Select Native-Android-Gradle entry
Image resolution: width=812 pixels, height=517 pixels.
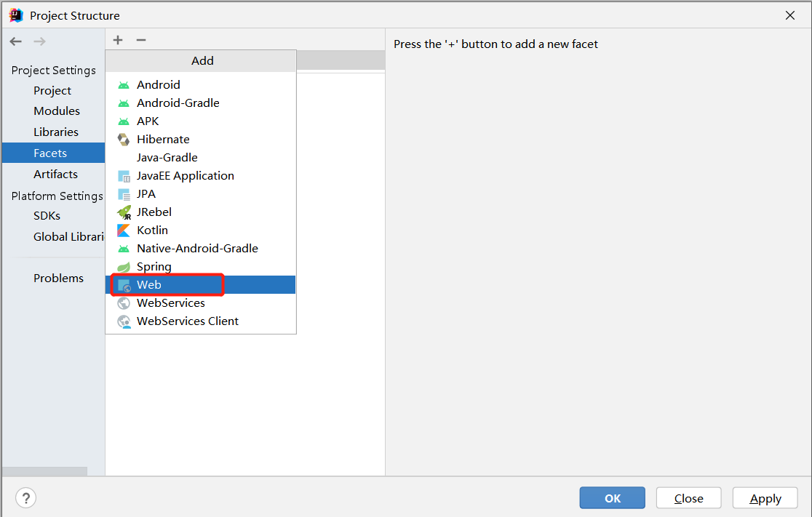click(x=200, y=249)
